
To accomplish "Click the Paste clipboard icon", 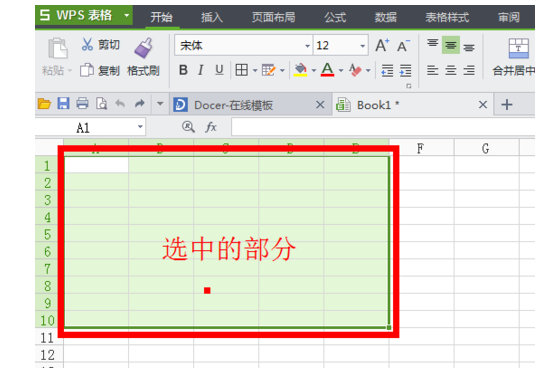I will [x=58, y=48].
